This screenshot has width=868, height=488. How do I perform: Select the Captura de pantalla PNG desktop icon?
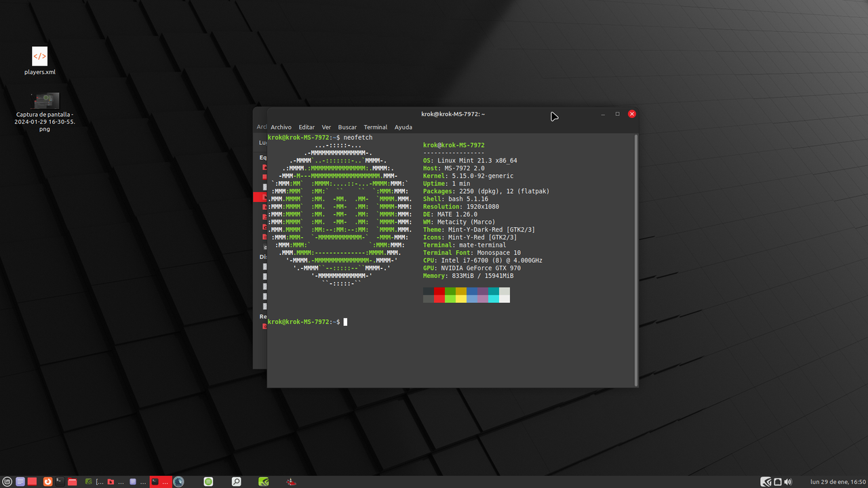pyautogui.click(x=45, y=113)
